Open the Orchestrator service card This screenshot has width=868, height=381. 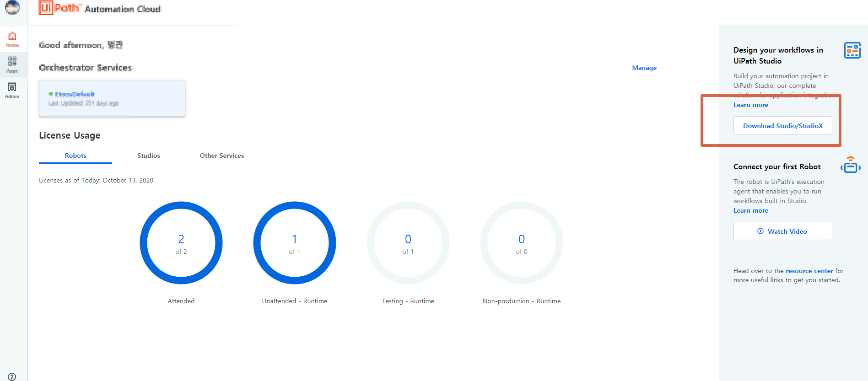(112, 98)
